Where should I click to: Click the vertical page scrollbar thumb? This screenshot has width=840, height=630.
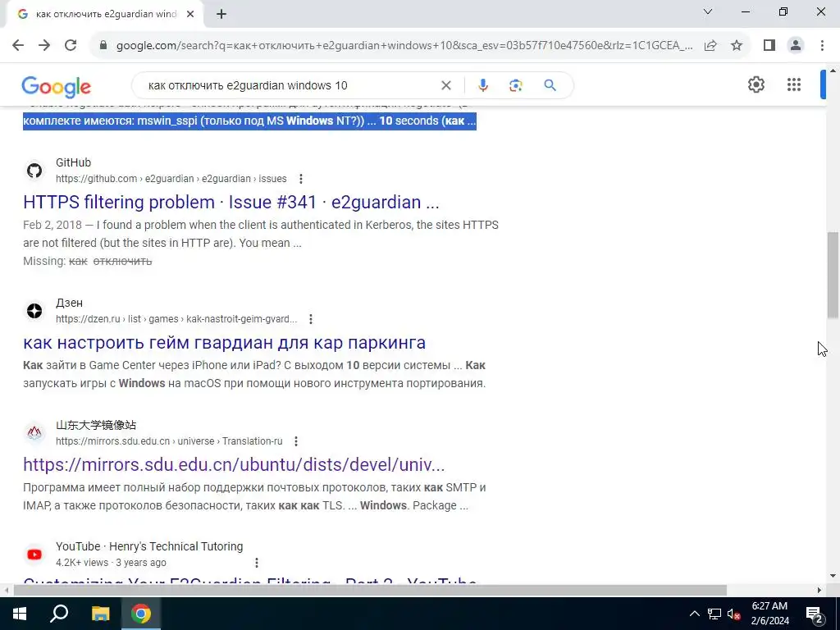[x=833, y=274]
